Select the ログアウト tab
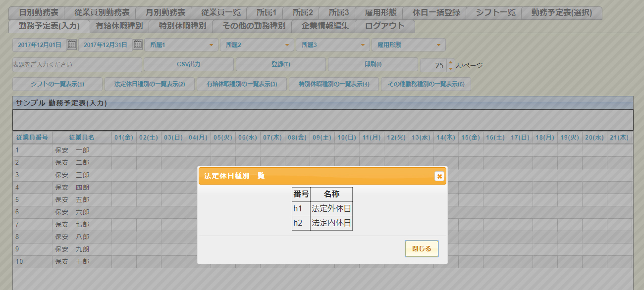This screenshot has width=644, height=290. tap(385, 26)
